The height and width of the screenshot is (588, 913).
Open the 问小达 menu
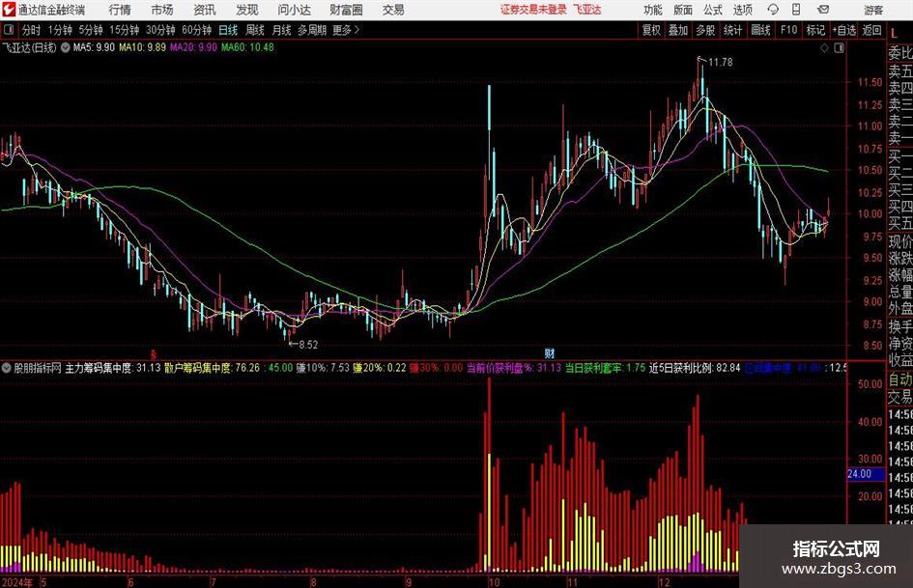(294, 10)
